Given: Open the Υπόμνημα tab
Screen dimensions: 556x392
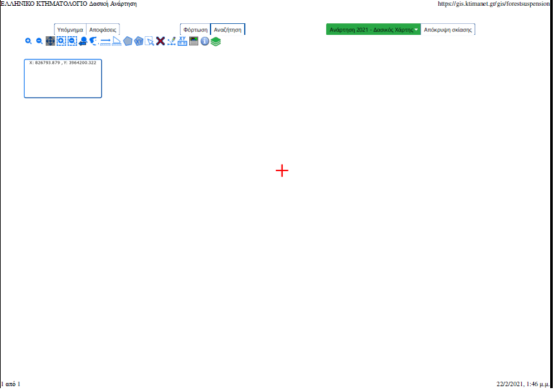Looking at the screenshot, I should pyautogui.click(x=70, y=30).
